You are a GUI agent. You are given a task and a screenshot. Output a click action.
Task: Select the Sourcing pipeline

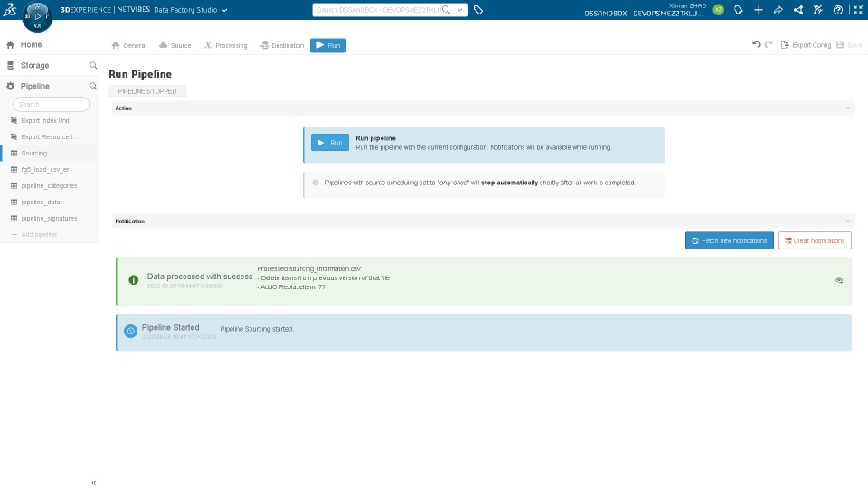tap(49, 154)
